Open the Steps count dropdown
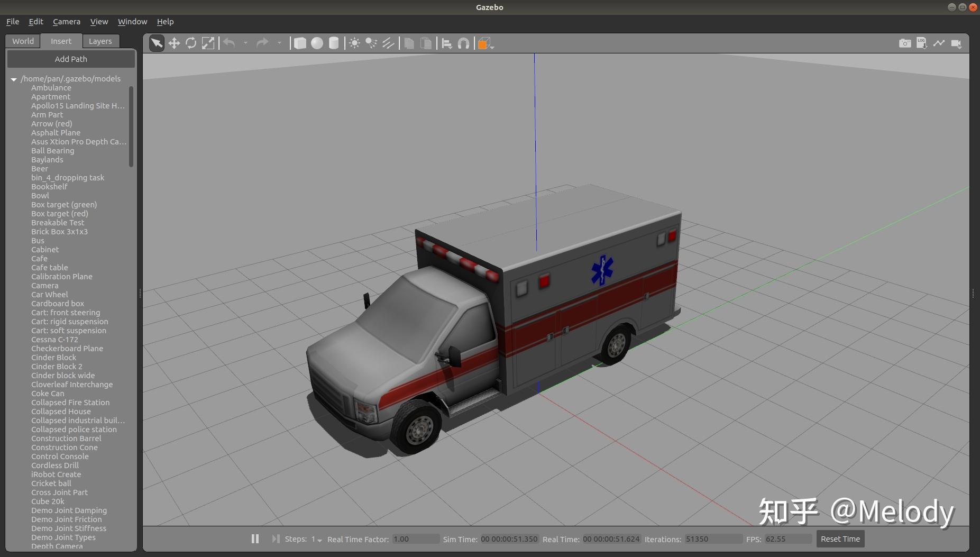Image resolution: width=980 pixels, height=557 pixels. pyautogui.click(x=317, y=540)
